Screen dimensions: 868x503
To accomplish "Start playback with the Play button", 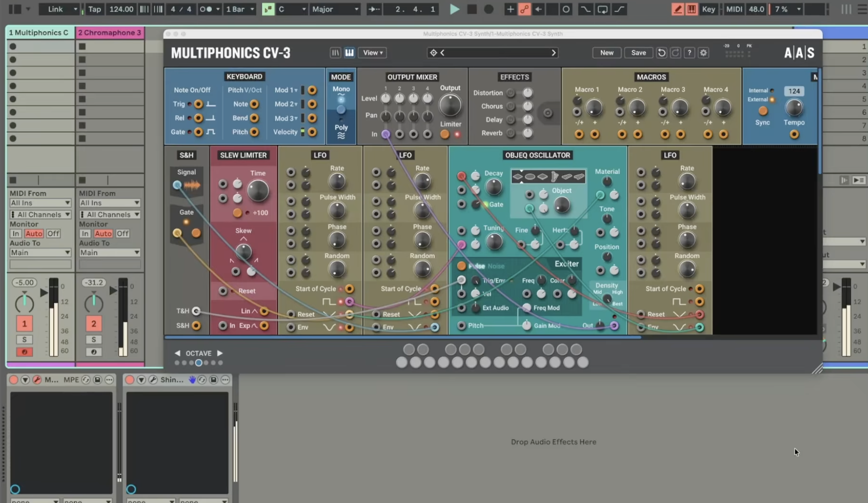I will tap(454, 9).
